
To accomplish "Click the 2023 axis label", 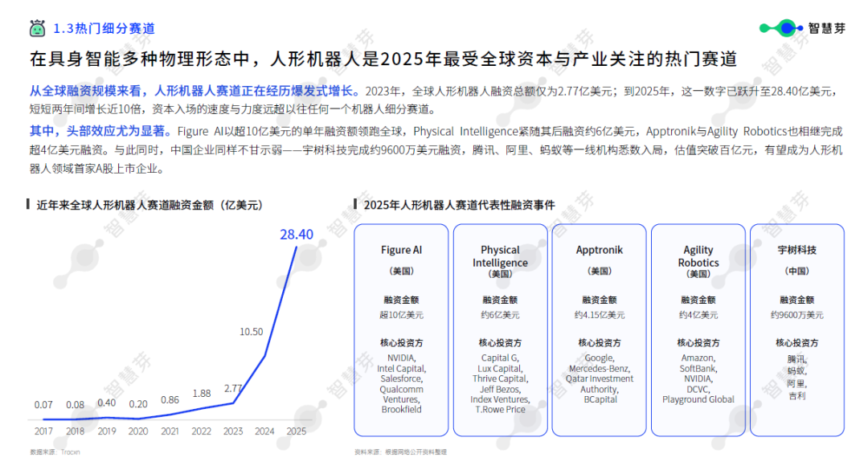I will pyautogui.click(x=233, y=431).
